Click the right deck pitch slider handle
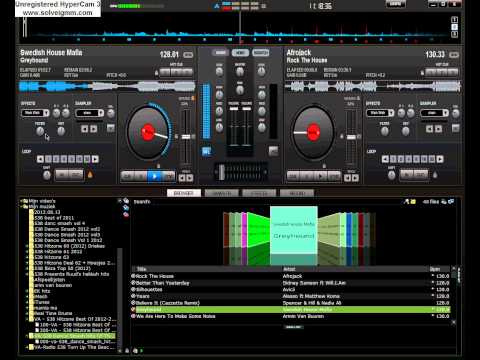The height and width of the screenshot is (360, 480). click(351, 137)
